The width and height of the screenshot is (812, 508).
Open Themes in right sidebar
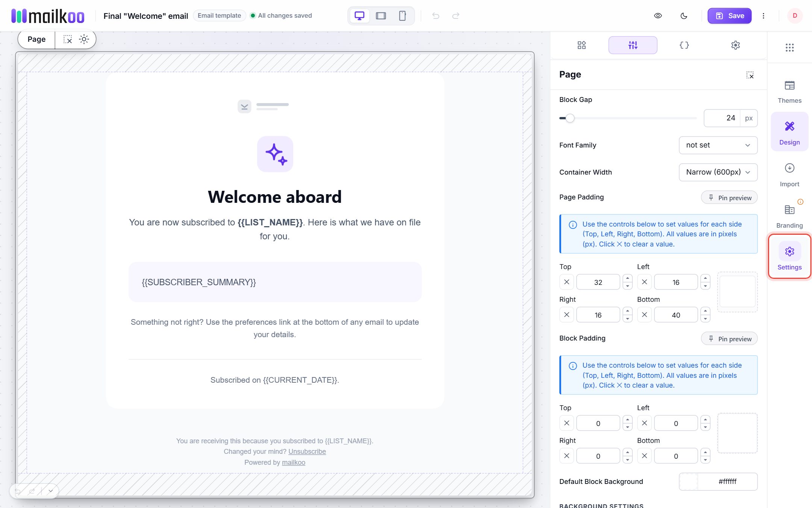789,92
